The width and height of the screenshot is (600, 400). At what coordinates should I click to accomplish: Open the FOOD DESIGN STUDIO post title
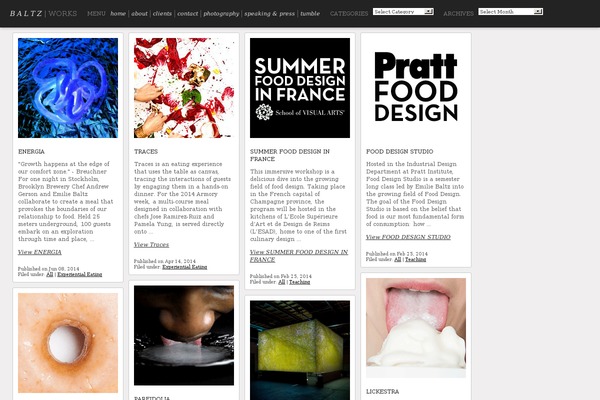(399, 151)
